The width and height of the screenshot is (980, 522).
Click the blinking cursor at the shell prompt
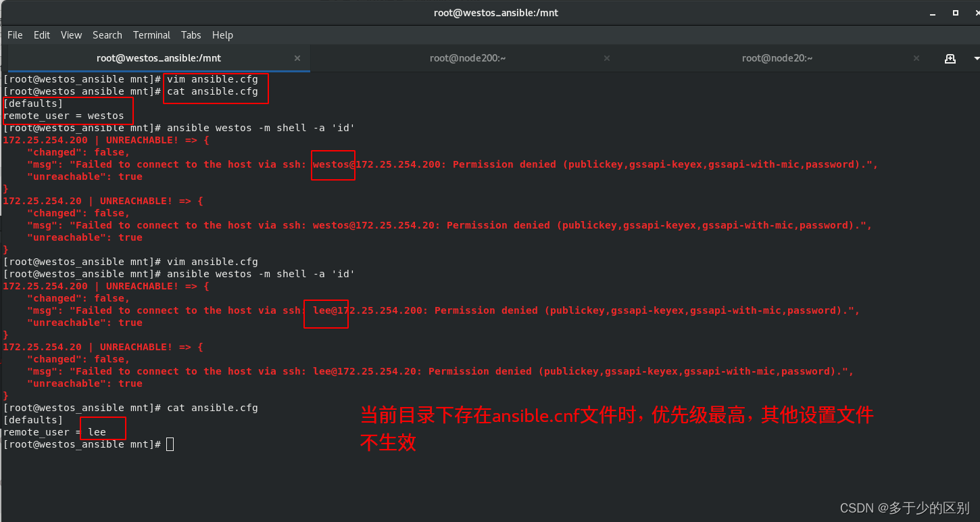coord(170,444)
